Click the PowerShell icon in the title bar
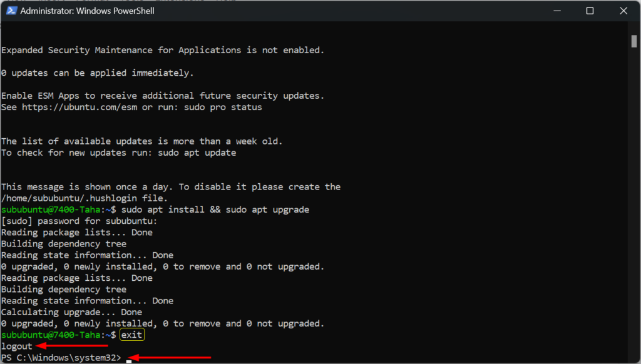This screenshot has height=364, width=641. pyautogui.click(x=12, y=11)
